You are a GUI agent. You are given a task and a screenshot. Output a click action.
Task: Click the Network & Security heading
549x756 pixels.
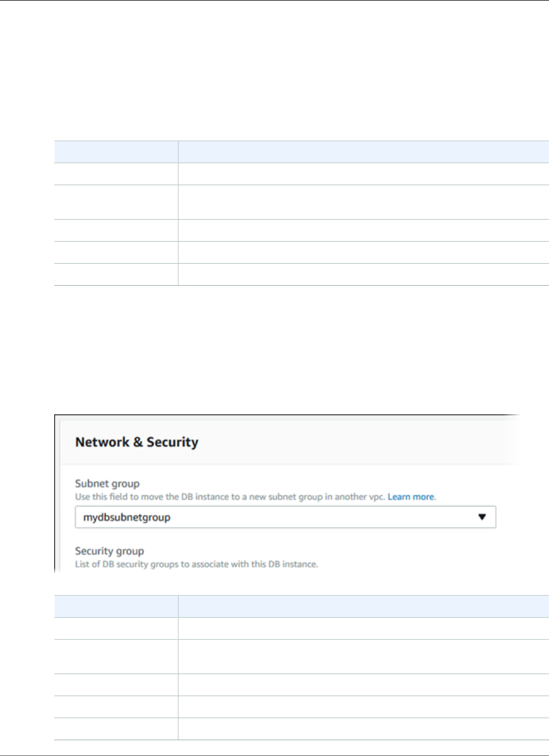[137, 442]
